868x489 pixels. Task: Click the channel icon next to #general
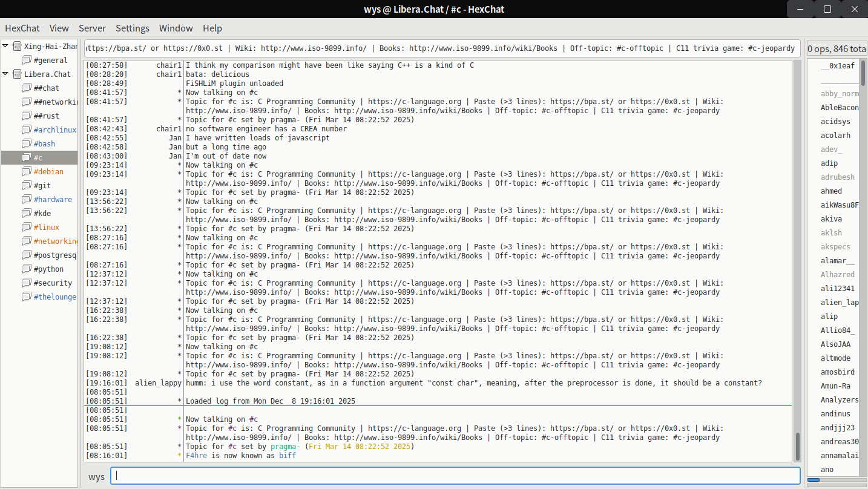click(27, 60)
